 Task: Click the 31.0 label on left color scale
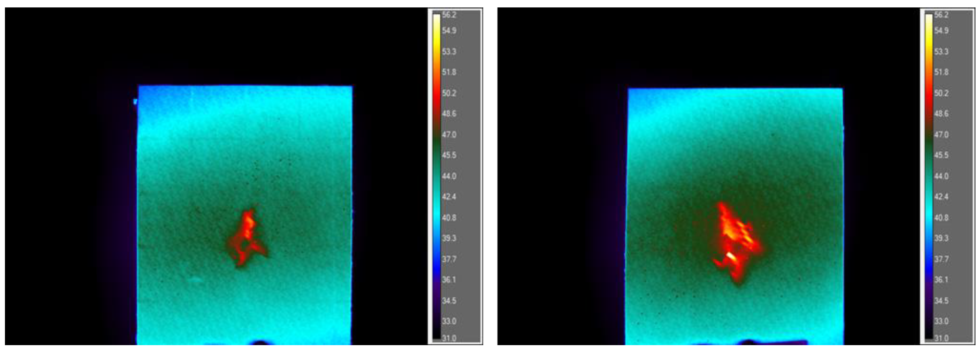coord(449,338)
